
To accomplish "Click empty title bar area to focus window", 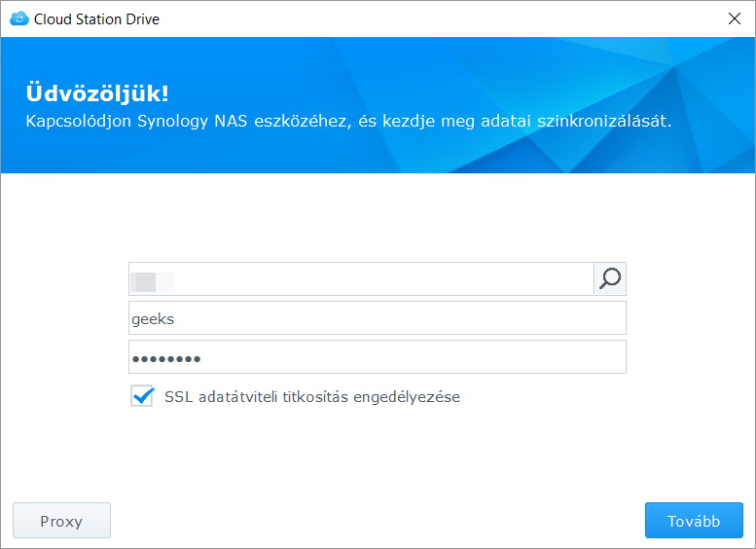I will [438, 18].
